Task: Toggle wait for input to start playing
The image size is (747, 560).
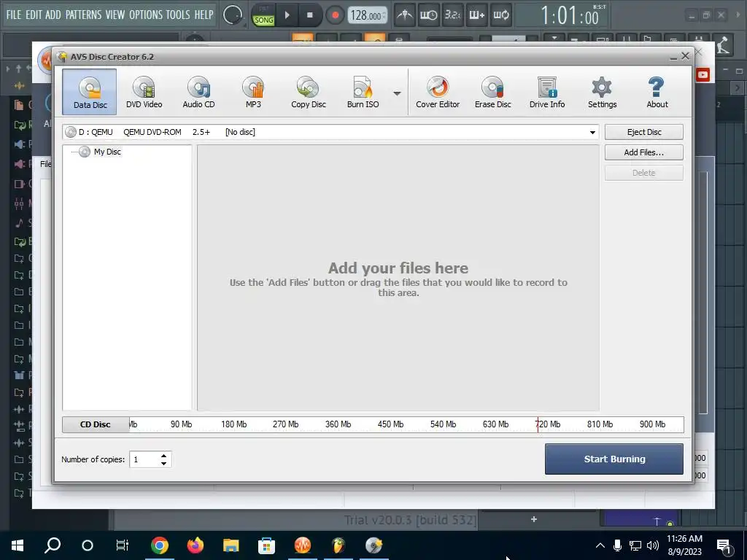Action: (428, 15)
